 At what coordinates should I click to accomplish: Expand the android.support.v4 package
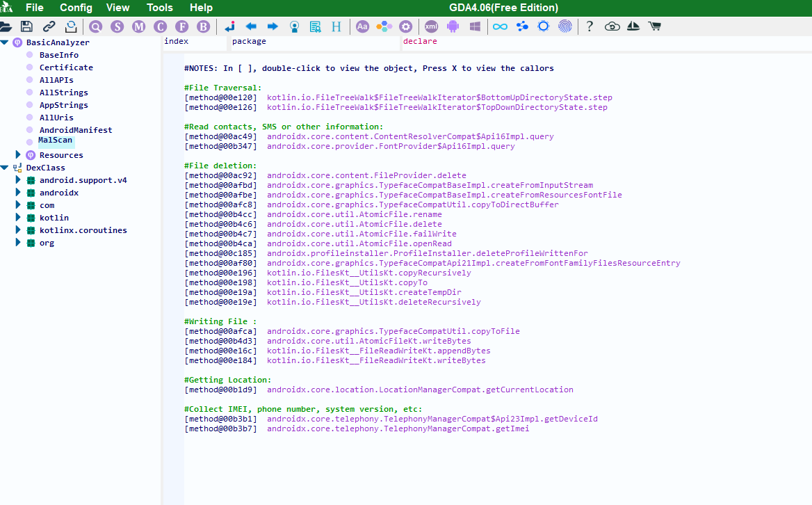(17, 180)
